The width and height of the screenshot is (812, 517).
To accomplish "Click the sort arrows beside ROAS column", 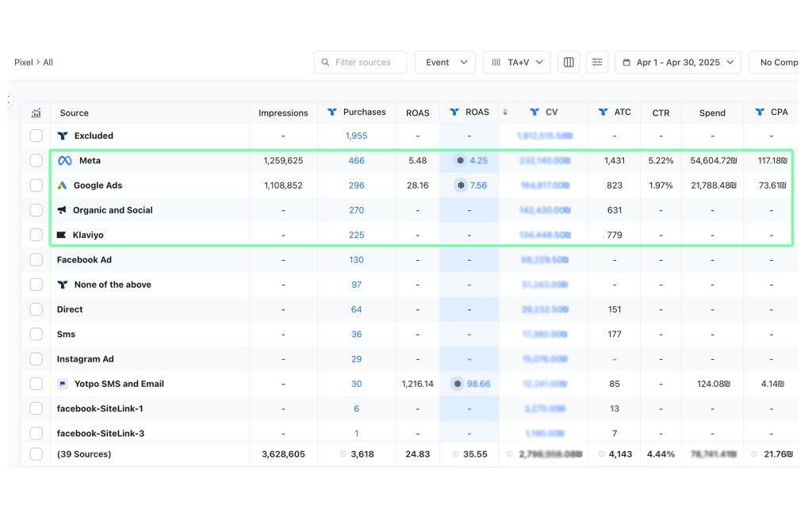I will click(505, 112).
